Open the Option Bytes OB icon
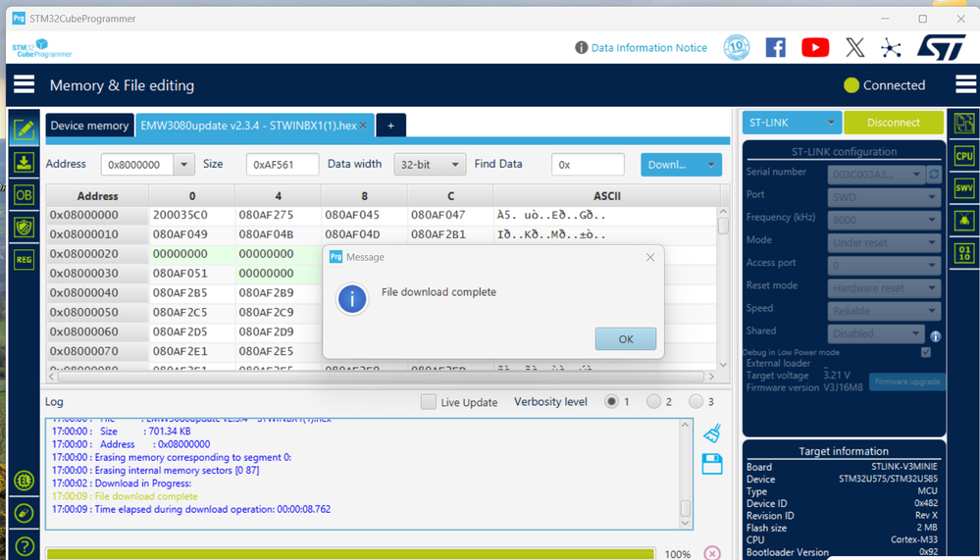 24,195
